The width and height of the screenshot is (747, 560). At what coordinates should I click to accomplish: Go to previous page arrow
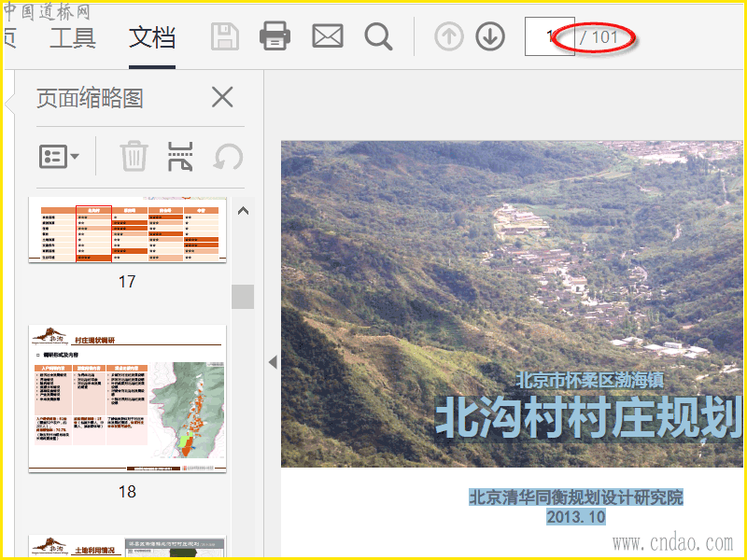point(449,36)
